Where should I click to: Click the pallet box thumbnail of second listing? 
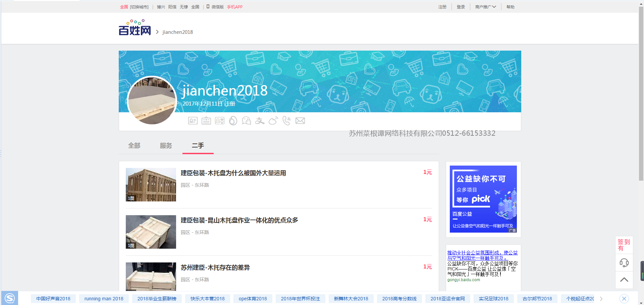pos(151,232)
